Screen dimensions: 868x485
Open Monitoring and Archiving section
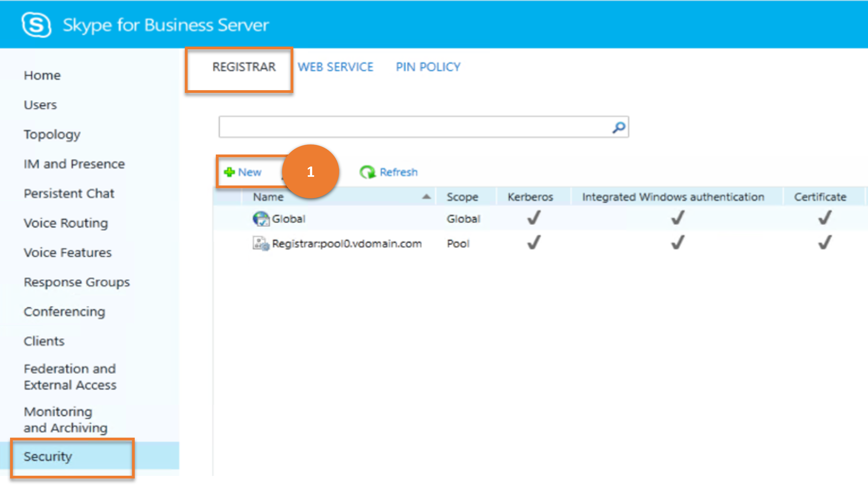[66, 420]
